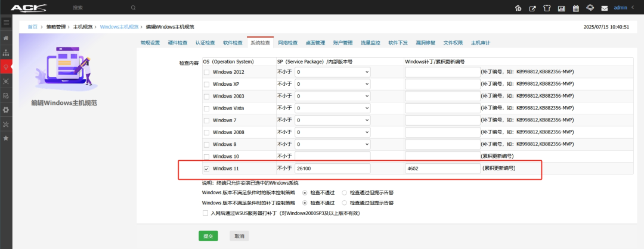Click the support headset icon
Screen dimensions: 644x249
(590, 8)
